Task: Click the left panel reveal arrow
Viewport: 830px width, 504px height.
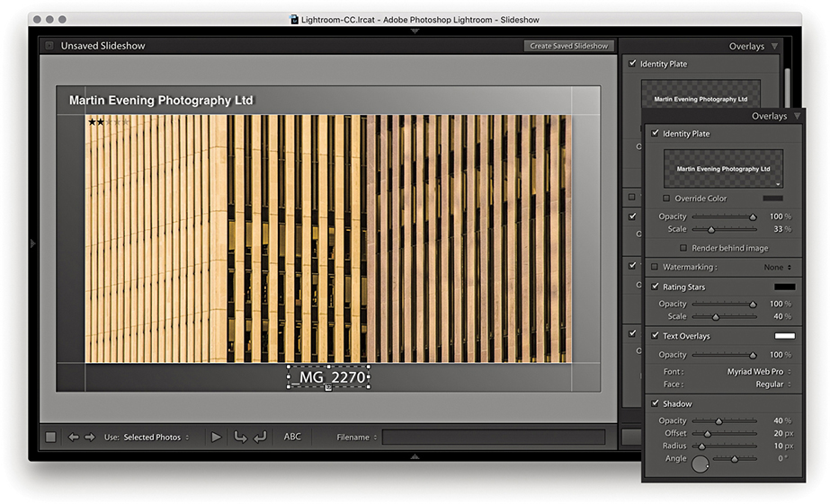Action: tap(33, 243)
